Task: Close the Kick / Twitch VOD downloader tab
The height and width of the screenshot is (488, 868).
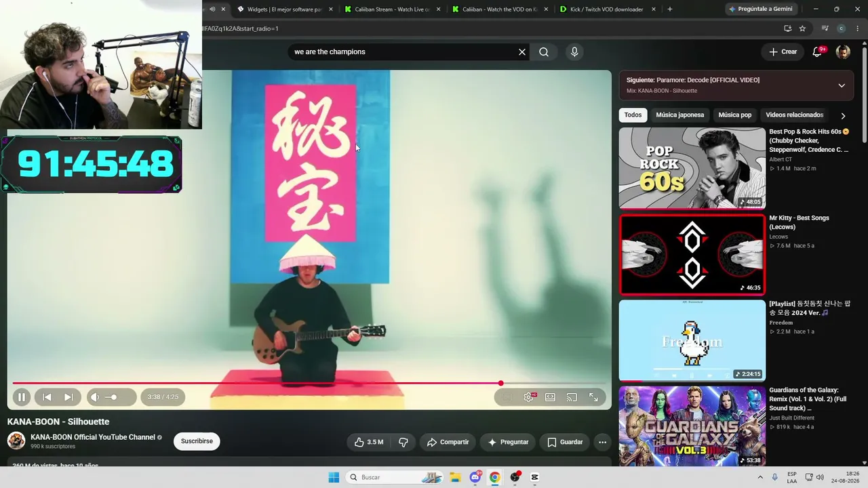Action: (654, 9)
